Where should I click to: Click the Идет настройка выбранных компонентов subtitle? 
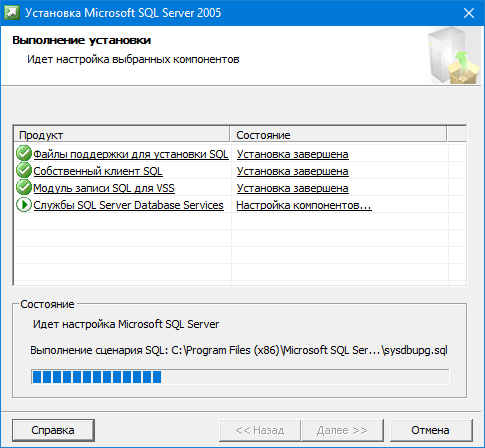(133, 59)
